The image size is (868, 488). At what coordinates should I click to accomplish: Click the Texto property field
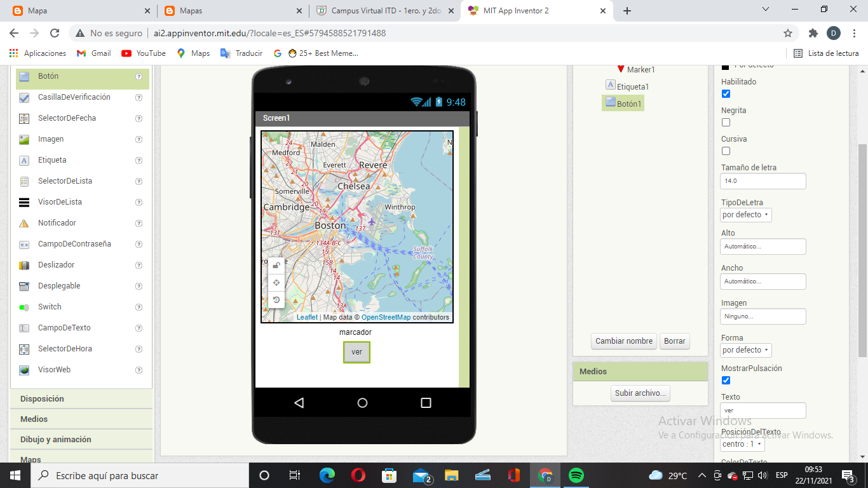pyautogui.click(x=763, y=410)
